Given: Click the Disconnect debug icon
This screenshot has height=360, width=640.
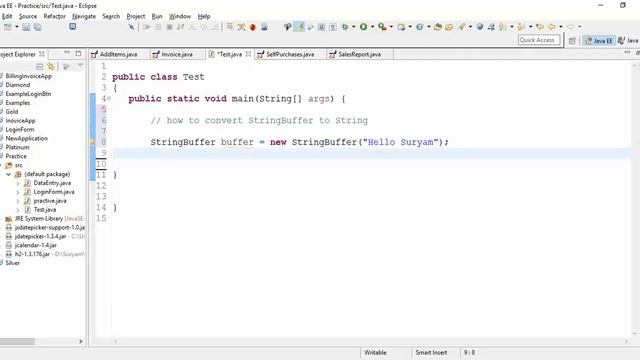Looking at the screenshot, I should (x=180, y=27).
